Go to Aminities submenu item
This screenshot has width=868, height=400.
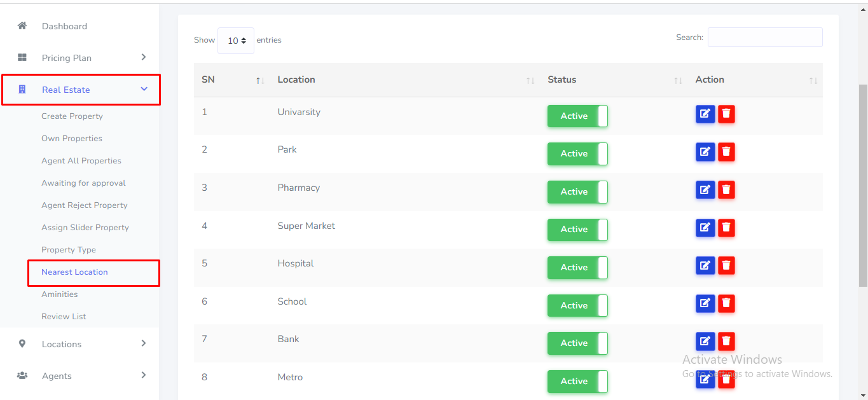[60, 294]
